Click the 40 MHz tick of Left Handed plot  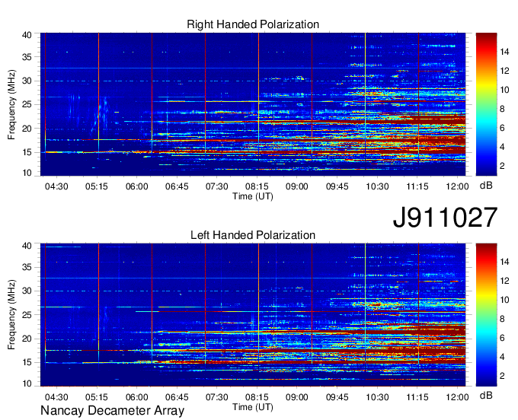coord(27,246)
